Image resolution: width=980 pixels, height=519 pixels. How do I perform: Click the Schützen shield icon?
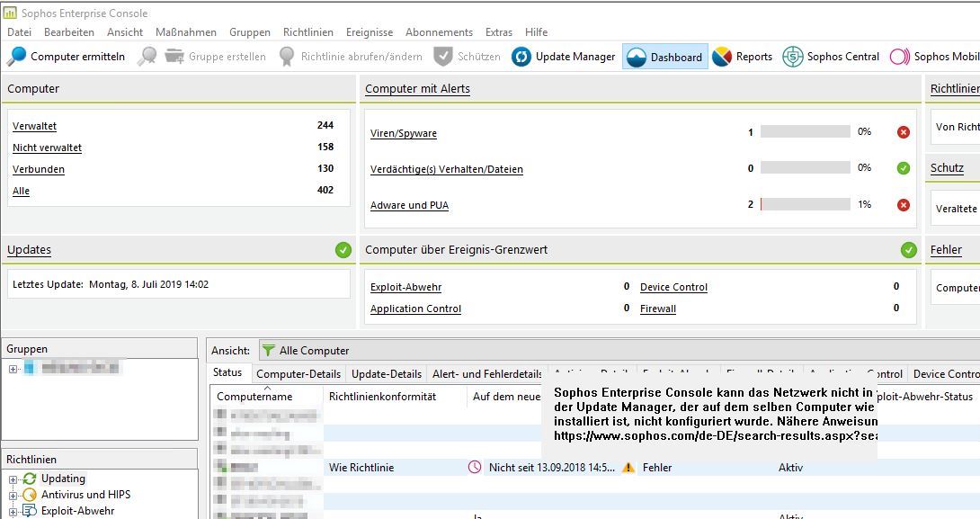click(443, 57)
